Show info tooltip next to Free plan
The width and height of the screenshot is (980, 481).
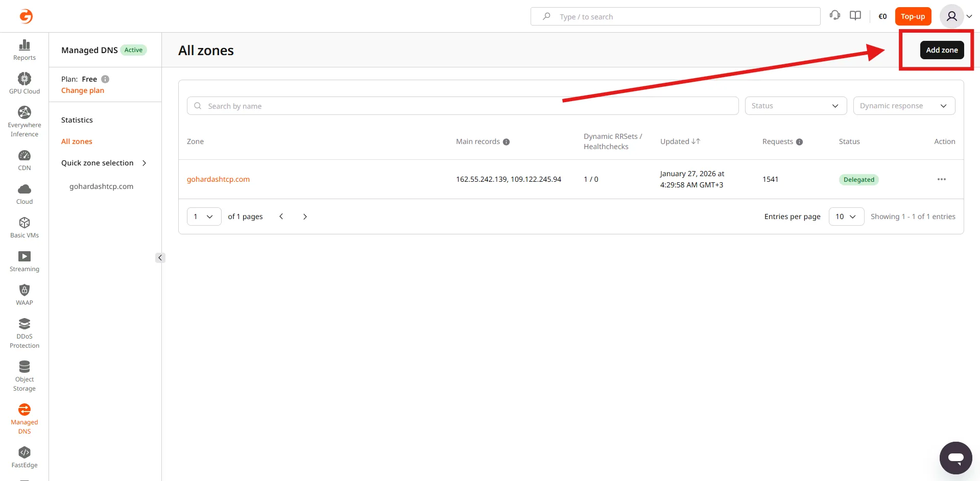pos(105,79)
